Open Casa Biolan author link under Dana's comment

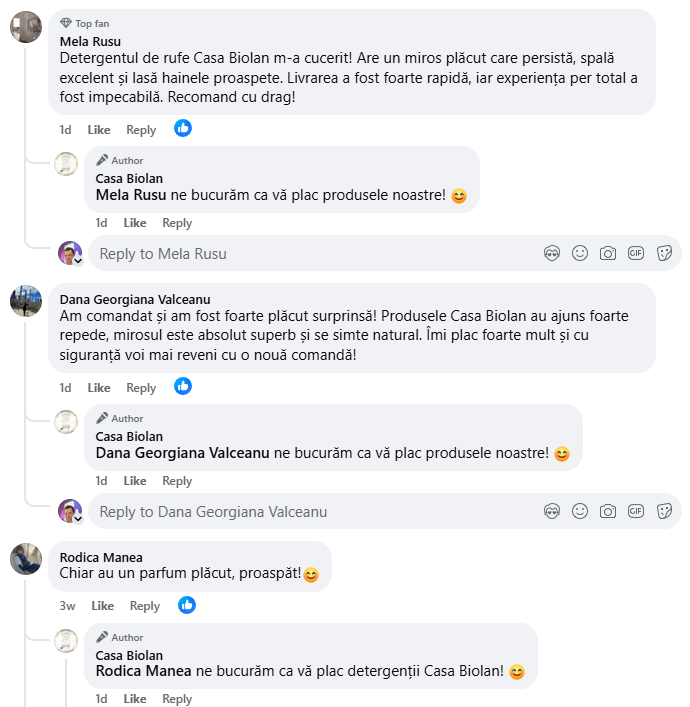129,437
